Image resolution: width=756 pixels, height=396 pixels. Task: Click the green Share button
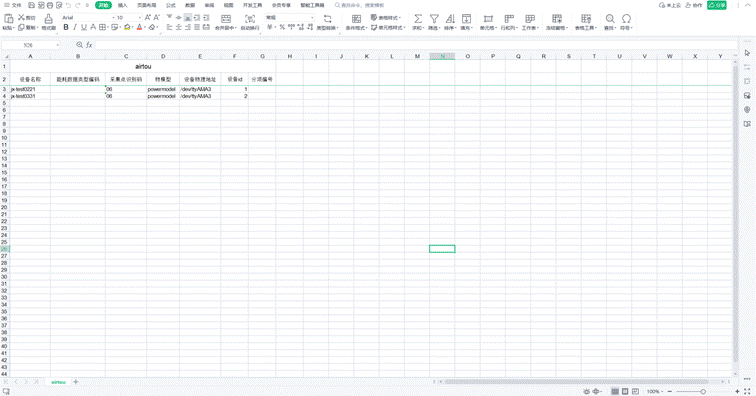point(716,5)
